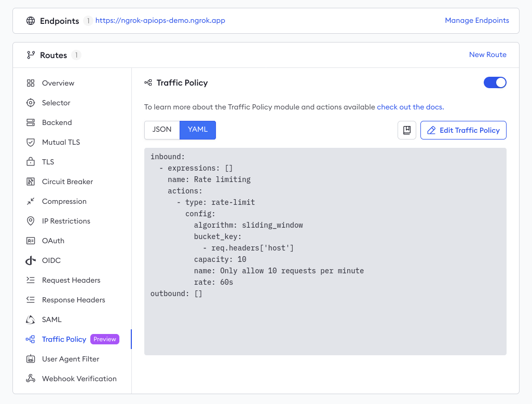Open the OAuth settings section
This screenshot has height=404, width=532.
coord(52,241)
